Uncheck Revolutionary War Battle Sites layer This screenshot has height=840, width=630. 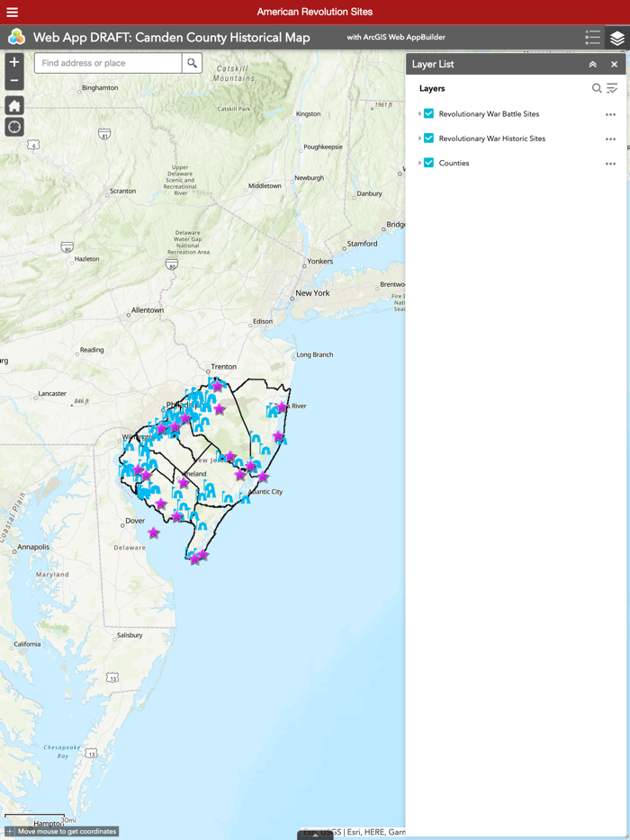(x=428, y=113)
